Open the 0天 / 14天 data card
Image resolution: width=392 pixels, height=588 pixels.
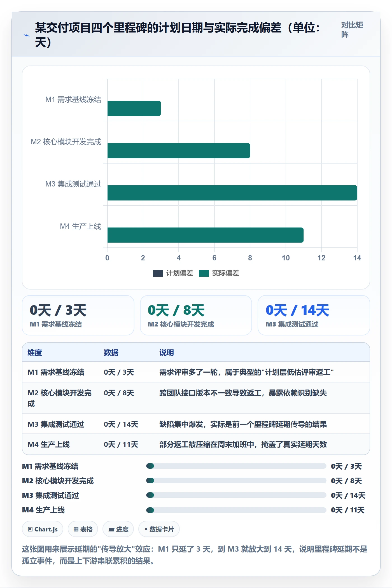[x=314, y=315]
